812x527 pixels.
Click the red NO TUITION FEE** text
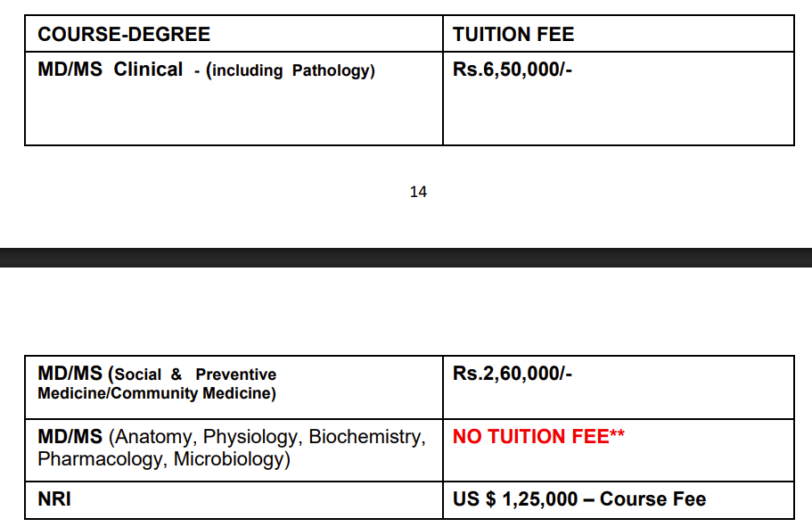(x=538, y=437)
